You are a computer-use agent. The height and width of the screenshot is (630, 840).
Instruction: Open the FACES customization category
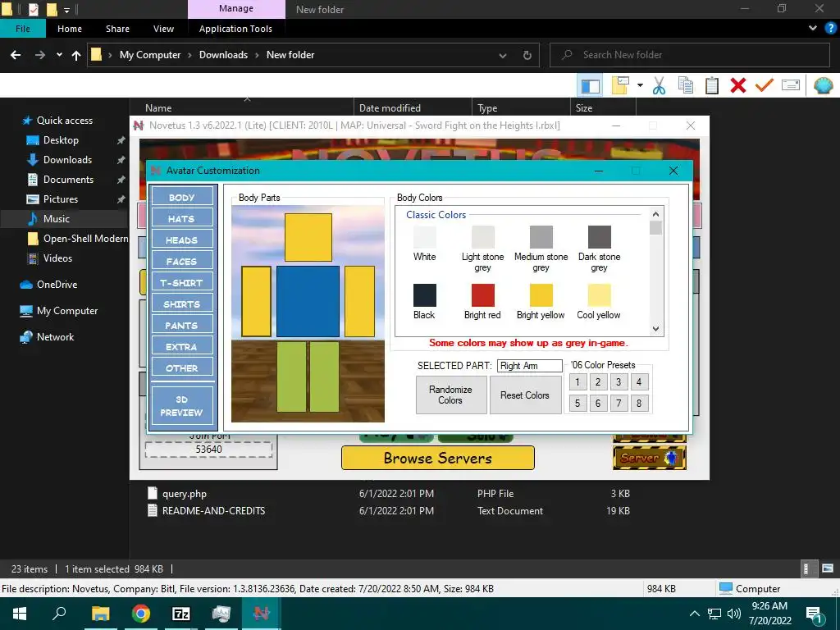click(182, 262)
